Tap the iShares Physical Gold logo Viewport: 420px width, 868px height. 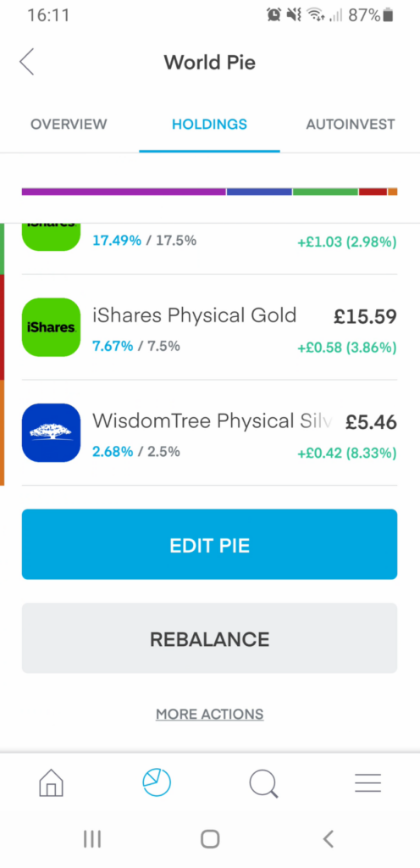pos(52,327)
